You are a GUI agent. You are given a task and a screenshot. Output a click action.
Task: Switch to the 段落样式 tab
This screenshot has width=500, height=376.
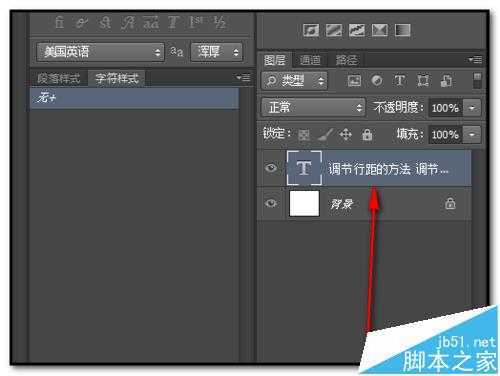(59, 79)
